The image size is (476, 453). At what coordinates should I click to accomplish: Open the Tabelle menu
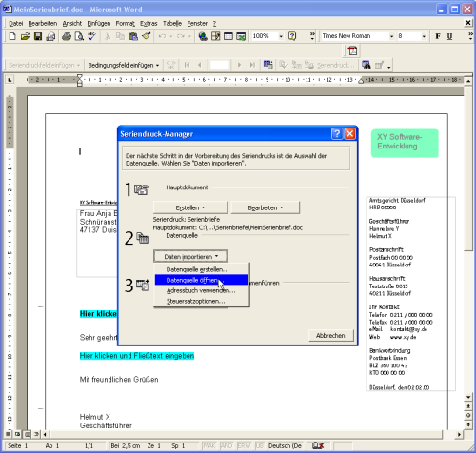[x=172, y=24]
